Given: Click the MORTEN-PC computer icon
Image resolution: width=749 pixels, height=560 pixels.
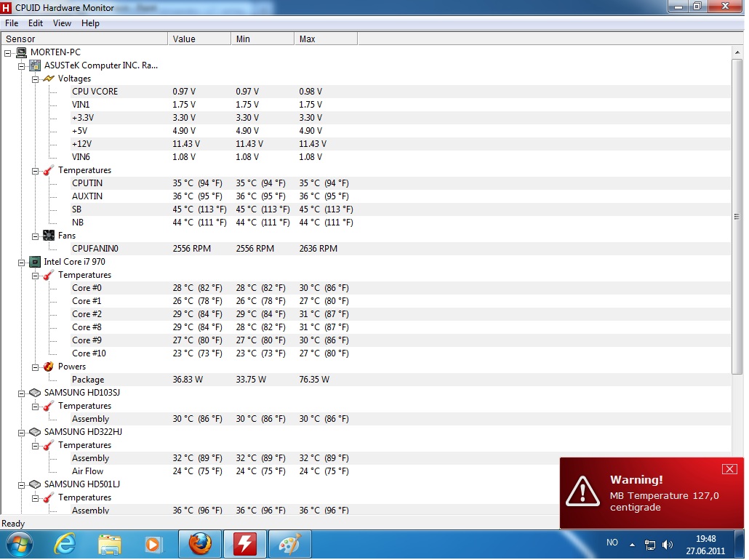Looking at the screenshot, I should (22, 52).
